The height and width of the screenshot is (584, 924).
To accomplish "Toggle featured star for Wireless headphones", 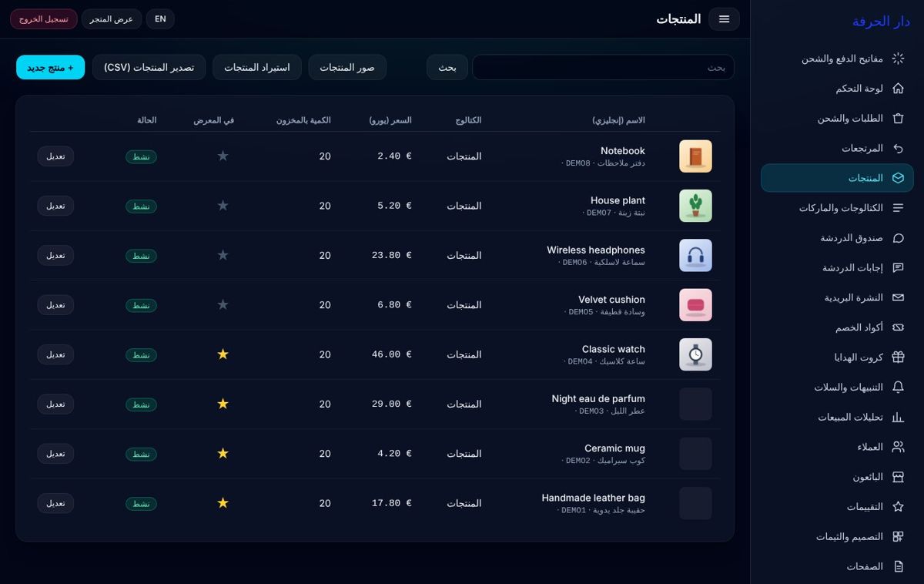I will click(x=223, y=255).
